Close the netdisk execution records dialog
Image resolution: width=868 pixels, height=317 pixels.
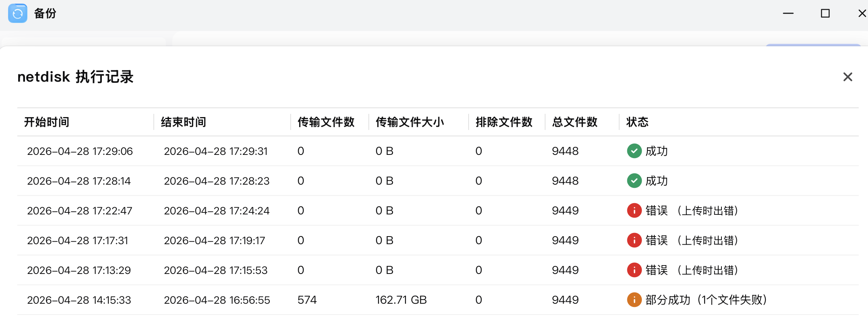847,77
